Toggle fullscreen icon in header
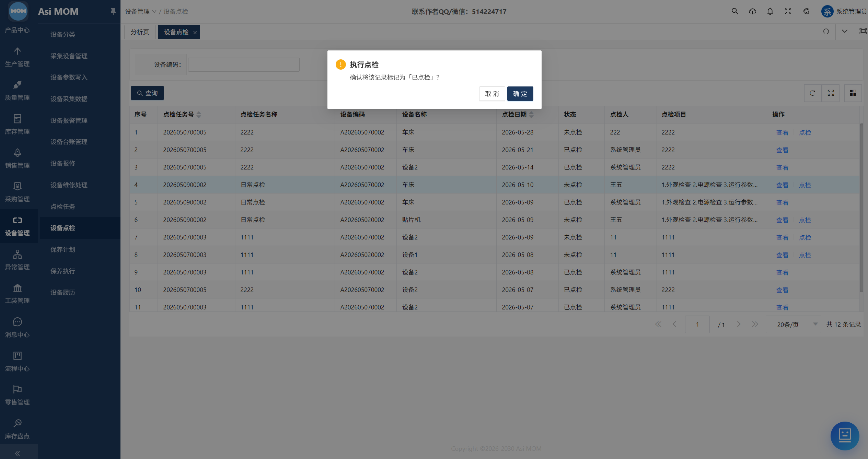 (788, 11)
